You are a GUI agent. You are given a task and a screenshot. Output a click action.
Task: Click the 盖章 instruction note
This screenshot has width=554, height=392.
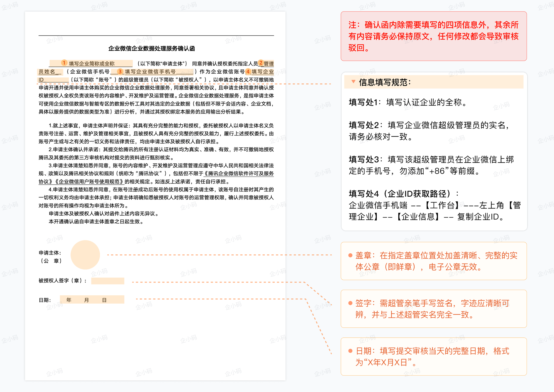click(434, 261)
